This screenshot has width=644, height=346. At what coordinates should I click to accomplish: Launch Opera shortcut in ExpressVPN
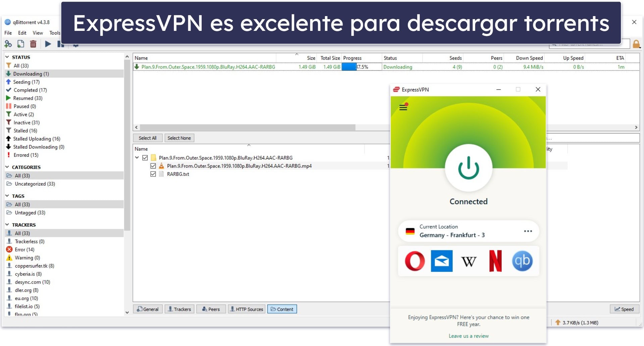(x=415, y=261)
